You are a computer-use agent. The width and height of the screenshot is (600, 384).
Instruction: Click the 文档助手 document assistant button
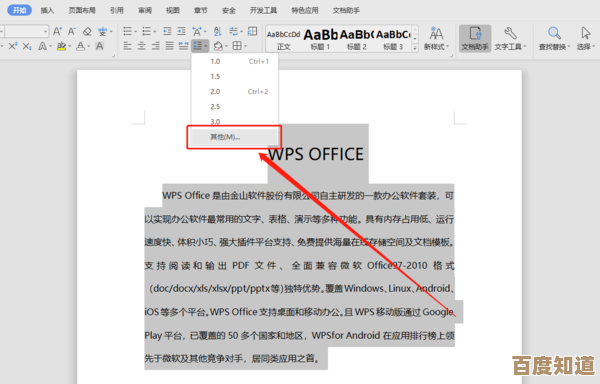coord(475,39)
